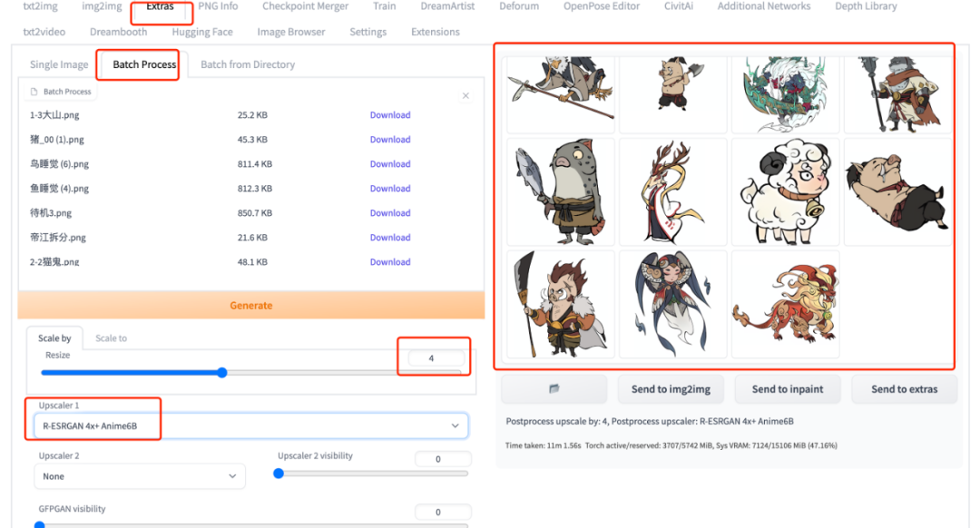
Task: Download the file 2-2猫鬼.png
Action: coord(390,262)
